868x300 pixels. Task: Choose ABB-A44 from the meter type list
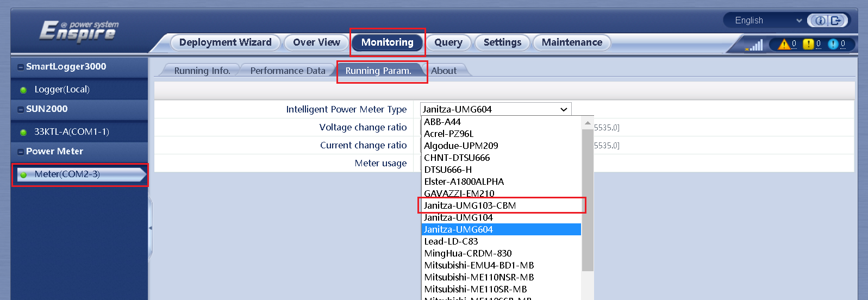point(501,122)
